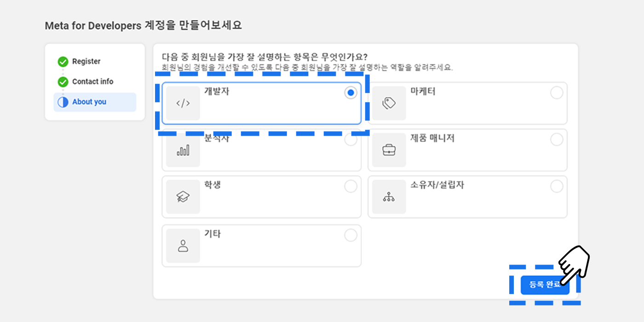
Task: Click the student graduation cap icon
Action: coord(183,197)
